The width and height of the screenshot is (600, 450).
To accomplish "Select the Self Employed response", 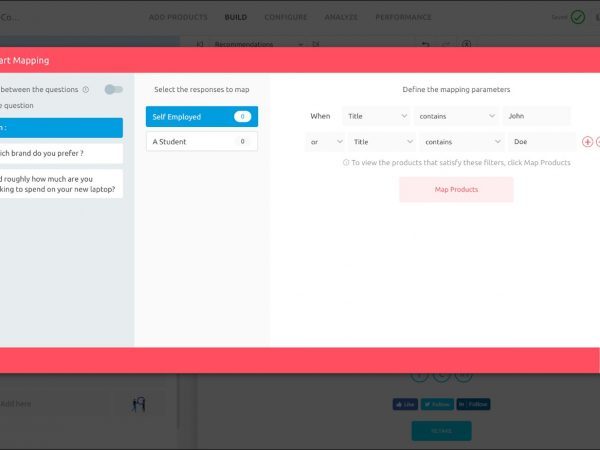I will 201,117.
